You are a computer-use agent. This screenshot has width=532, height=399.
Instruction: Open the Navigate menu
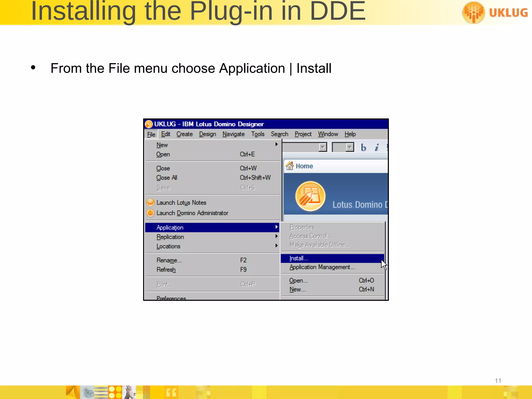click(x=234, y=134)
